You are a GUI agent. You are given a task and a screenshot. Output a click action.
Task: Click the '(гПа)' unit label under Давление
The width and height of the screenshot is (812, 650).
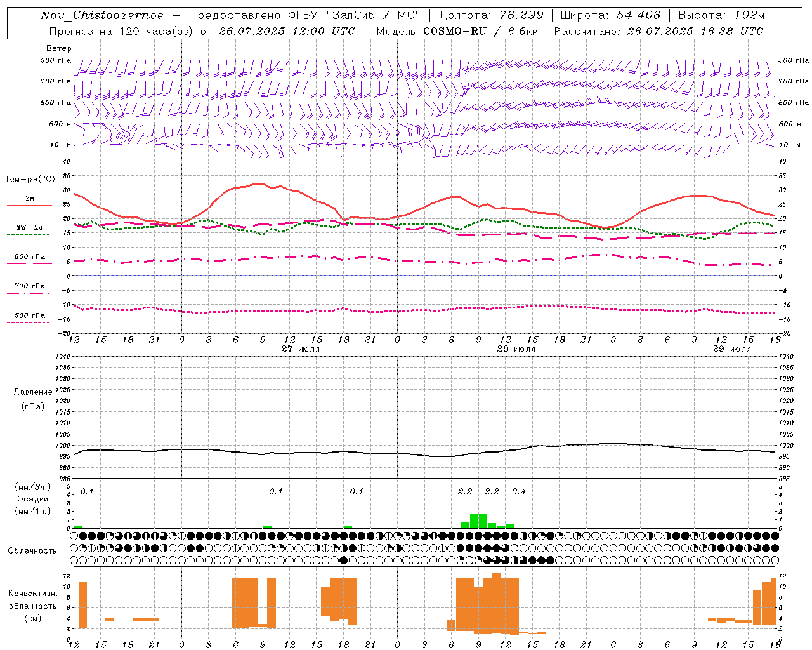(33, 407)
